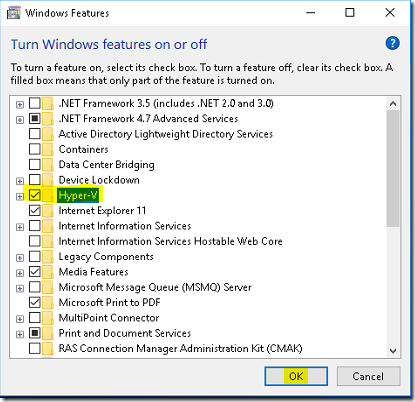Select the Legacy Components item
415x402 pixels.
106,257
